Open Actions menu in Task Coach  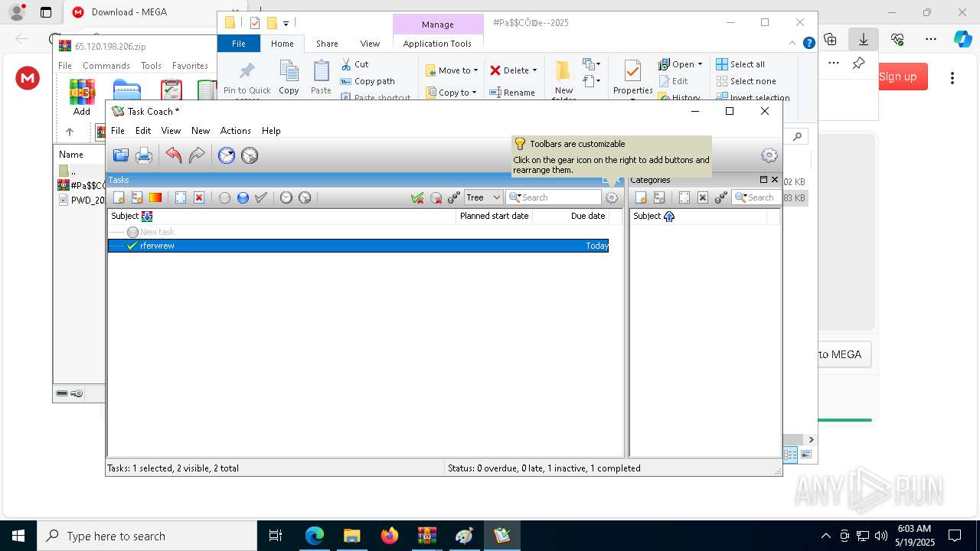[x=236, y=131]
